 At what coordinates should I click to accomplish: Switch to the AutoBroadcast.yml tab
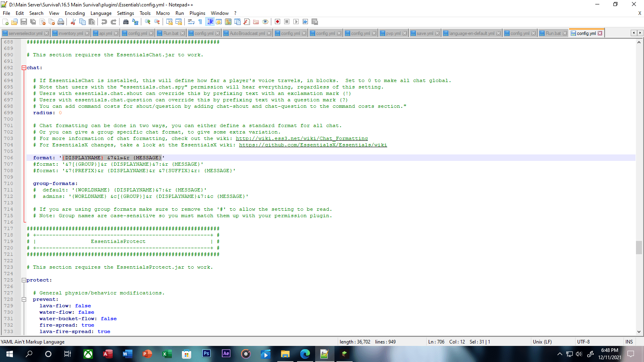click(247, 33)
